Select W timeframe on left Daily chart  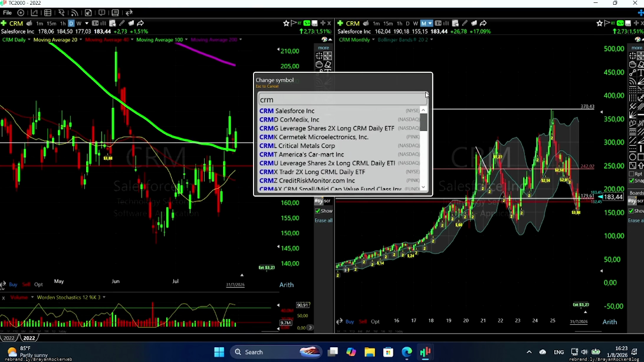click(79, 24)
